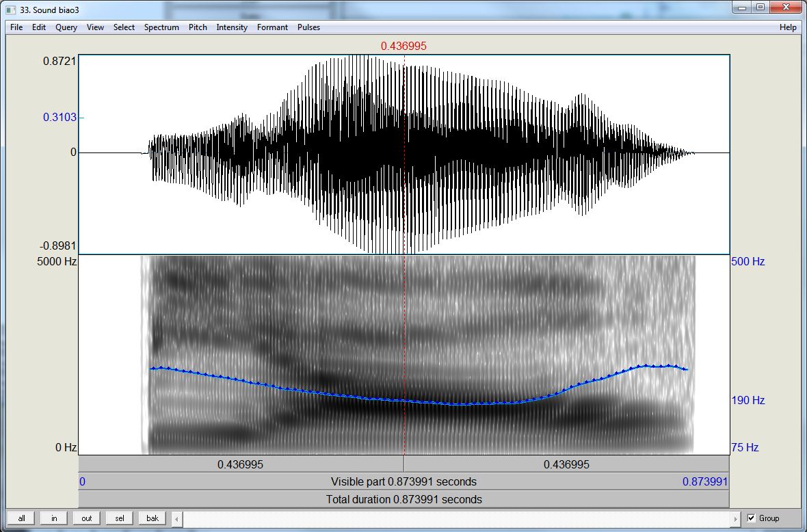
Task: Open the Pitch menu
Action: [x=198, y=27]
